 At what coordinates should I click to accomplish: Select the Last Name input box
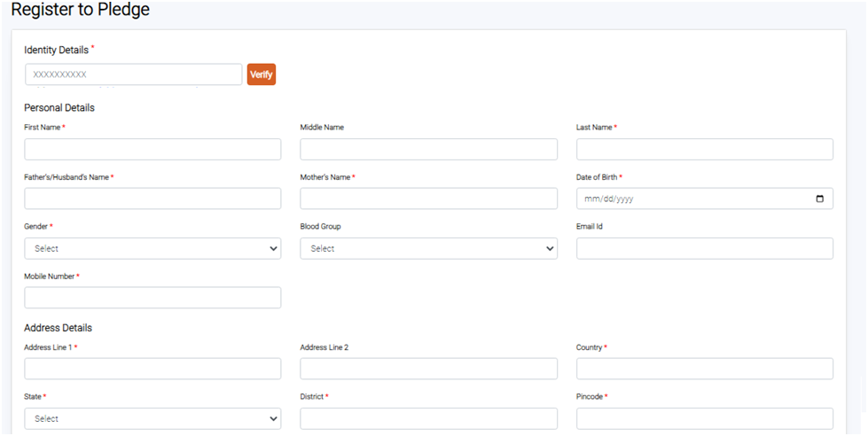pyautogui.click(x=704, y=149)
